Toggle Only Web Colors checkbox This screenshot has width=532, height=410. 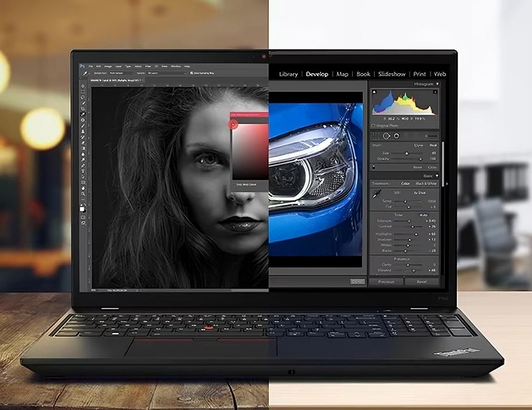pos(235,184)
